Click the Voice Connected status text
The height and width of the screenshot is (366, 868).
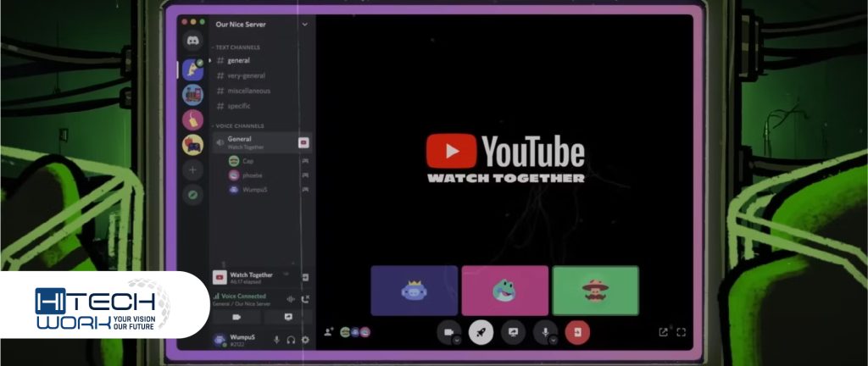pos(243,297)
